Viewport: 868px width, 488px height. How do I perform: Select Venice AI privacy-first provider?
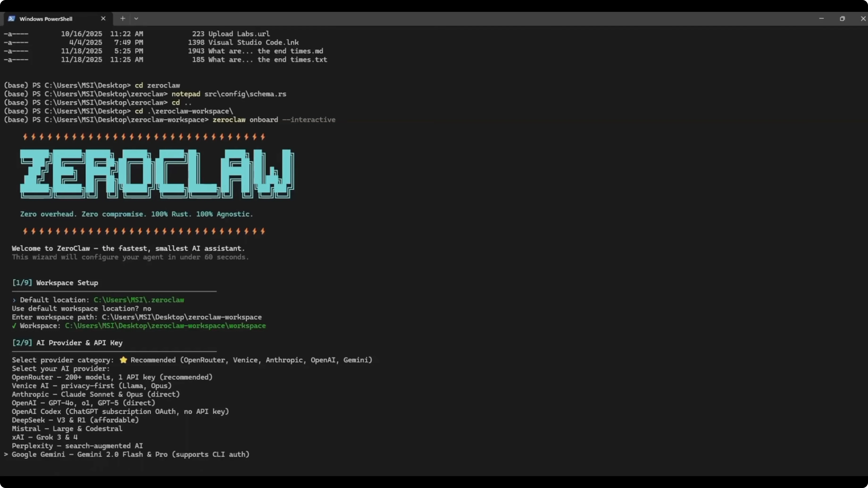(92, 386)
